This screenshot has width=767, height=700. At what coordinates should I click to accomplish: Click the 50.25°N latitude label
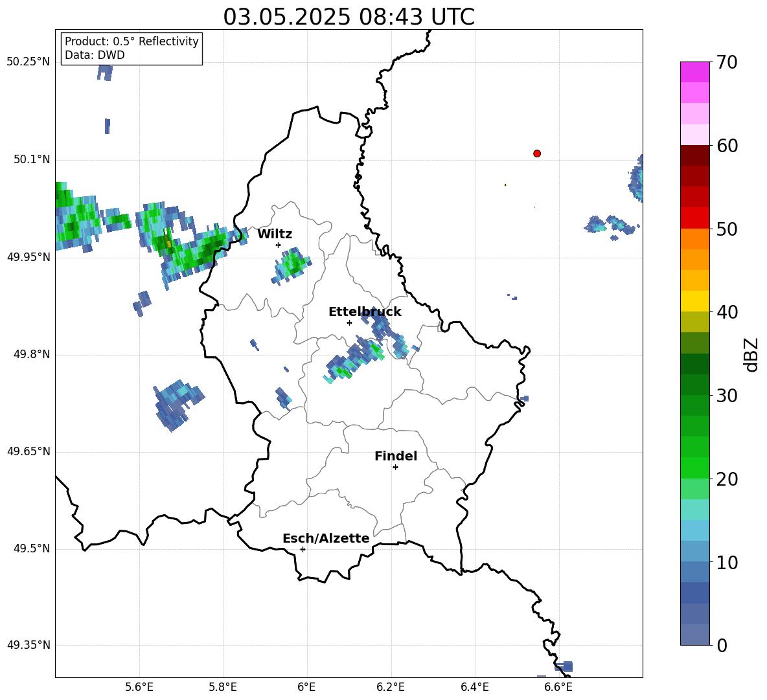click(29, 62)
